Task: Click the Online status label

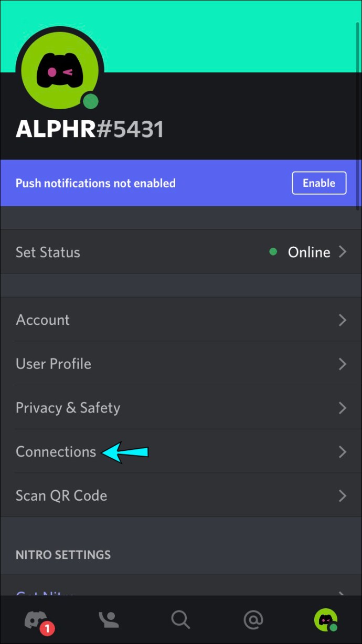Action: tap(308, 252)
